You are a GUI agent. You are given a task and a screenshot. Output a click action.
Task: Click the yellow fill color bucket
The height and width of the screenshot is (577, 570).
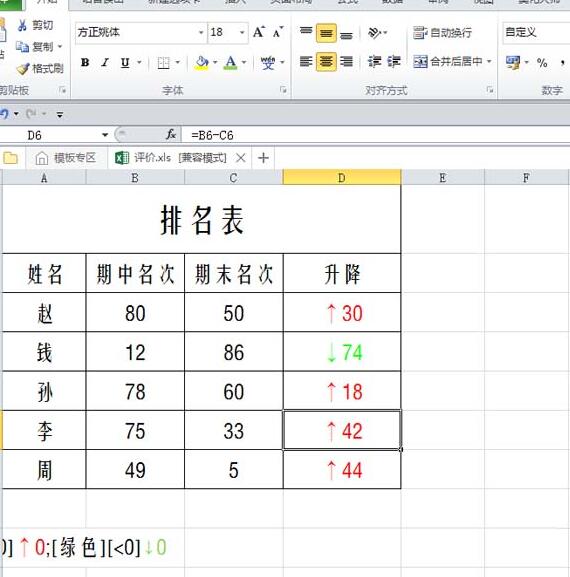tap(202, 63)
